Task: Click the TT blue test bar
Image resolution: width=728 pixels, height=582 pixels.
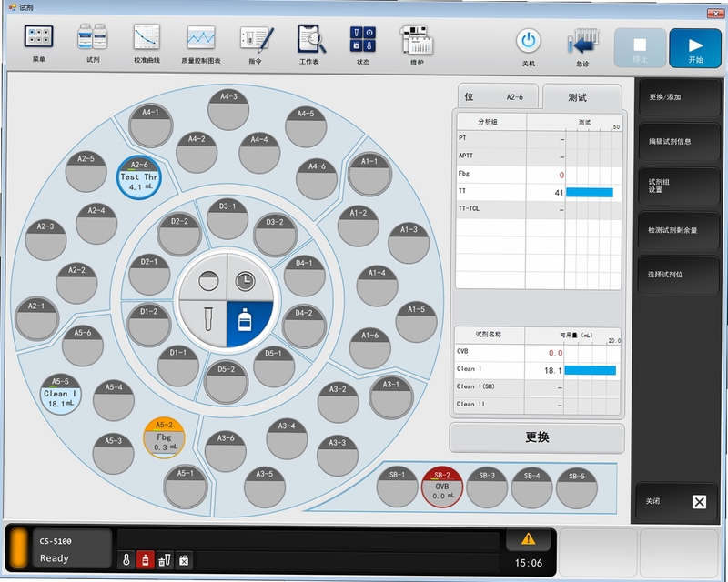Action: (x=589, y=193)
